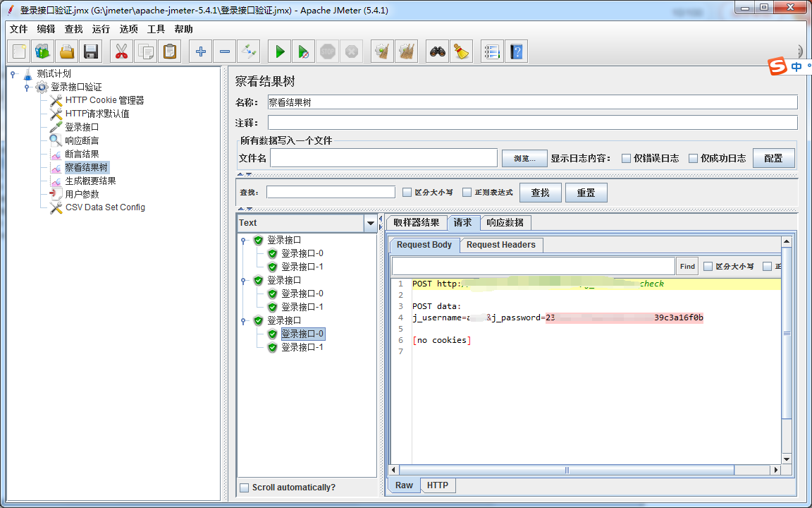Reset search with yellow brush icon
This screenshot has width=812, height=508.
tap(462, 52)
